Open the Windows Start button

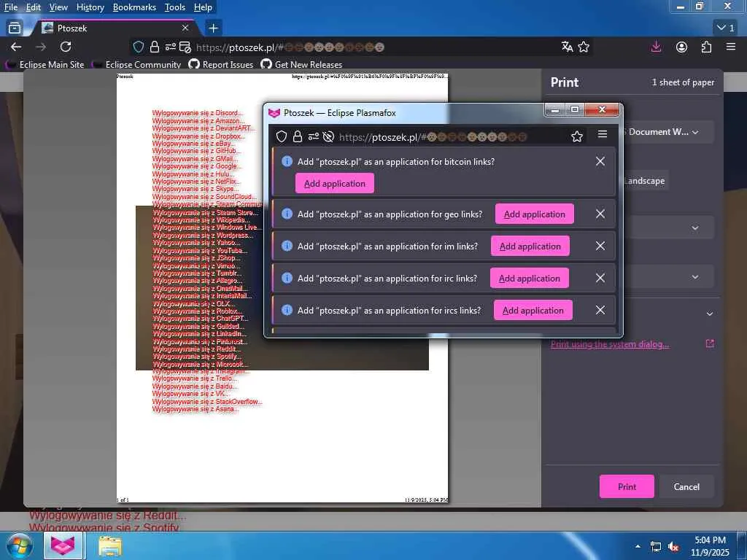pyautogui.click(x=18, y=545)
